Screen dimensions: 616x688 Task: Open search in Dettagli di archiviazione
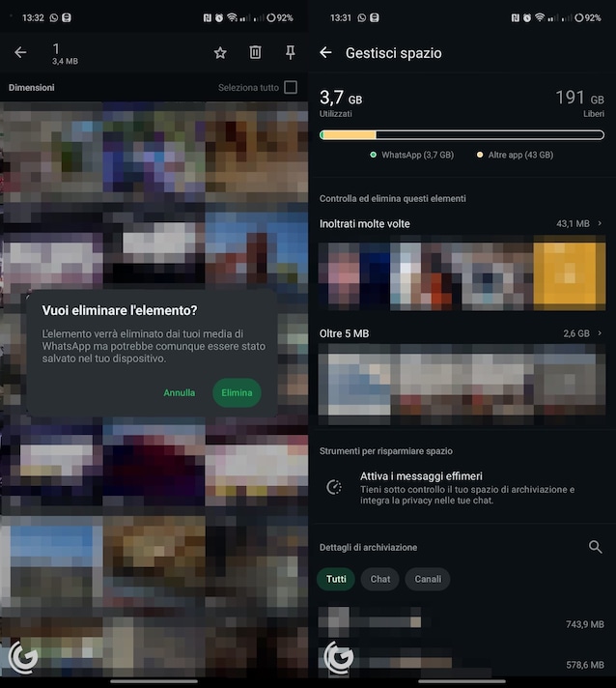(x=596, y=547)
